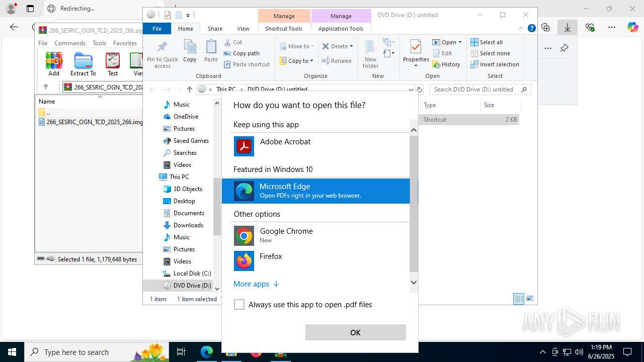Switch to the Share ribbon tab
Image resolution: width=644 pixels, height=362 pixels.
[x=215, y=29]
